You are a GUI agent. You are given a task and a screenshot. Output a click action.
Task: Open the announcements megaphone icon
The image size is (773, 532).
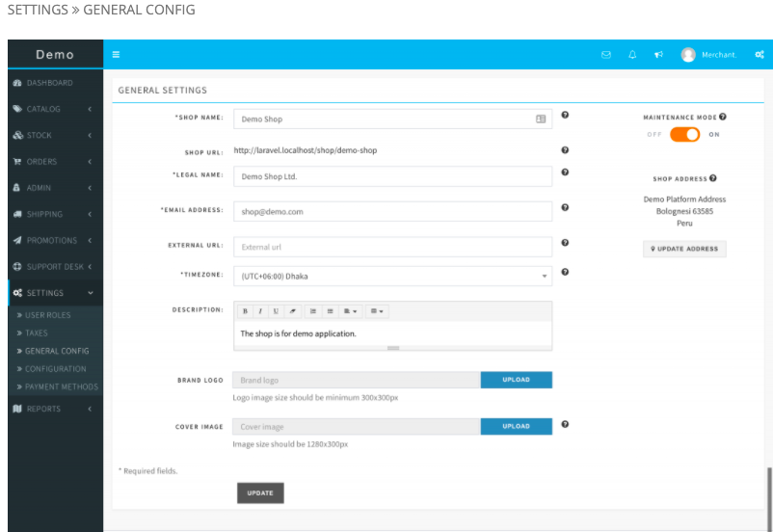click(658, 55)
